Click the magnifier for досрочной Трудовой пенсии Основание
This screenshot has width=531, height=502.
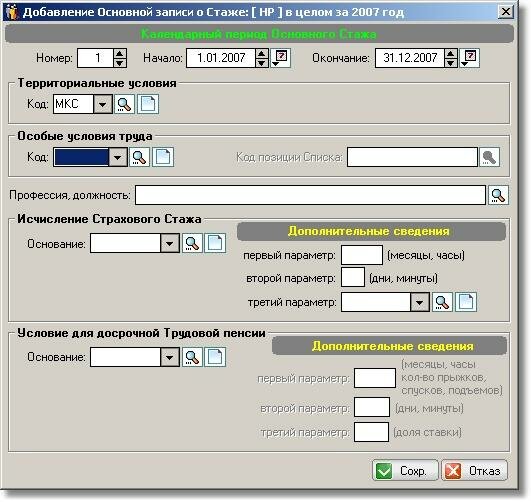192,357
